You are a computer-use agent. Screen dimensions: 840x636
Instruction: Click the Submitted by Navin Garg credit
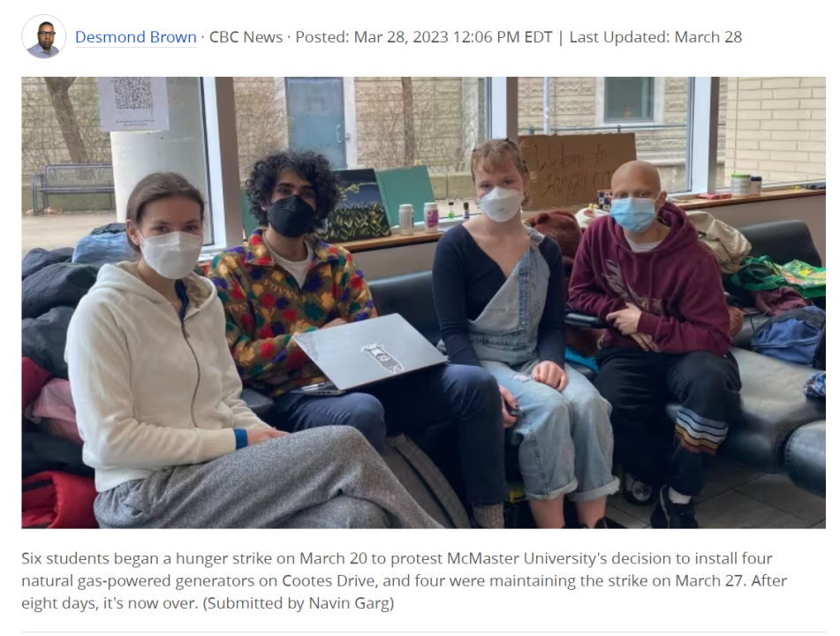point(299,603)
